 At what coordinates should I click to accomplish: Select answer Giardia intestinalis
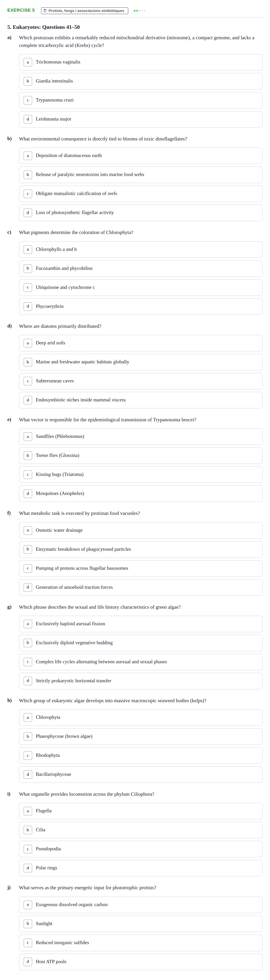click(141, 81)
